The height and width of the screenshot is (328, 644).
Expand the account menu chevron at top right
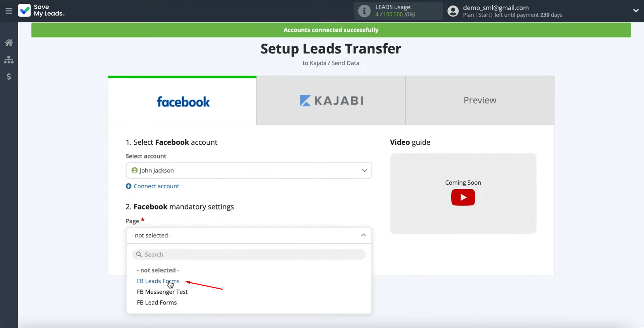636,11
